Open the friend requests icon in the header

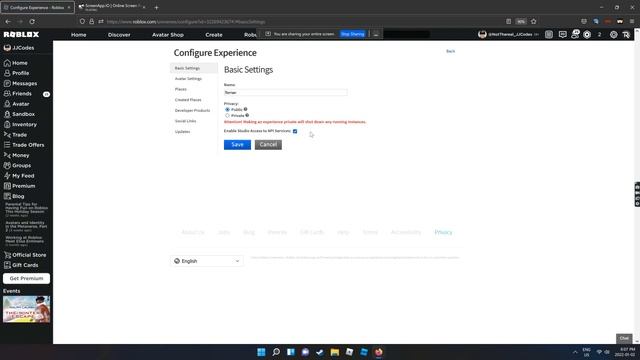pos(575,34)
